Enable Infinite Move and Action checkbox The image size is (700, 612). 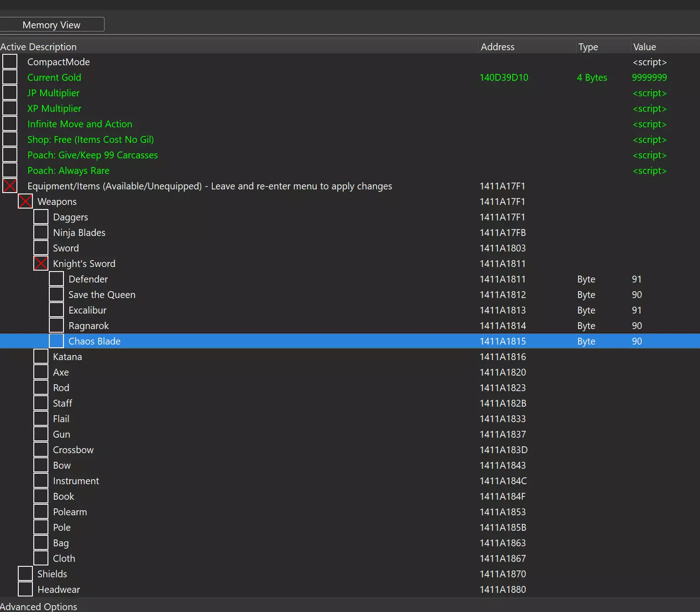[x=10, y=124]
